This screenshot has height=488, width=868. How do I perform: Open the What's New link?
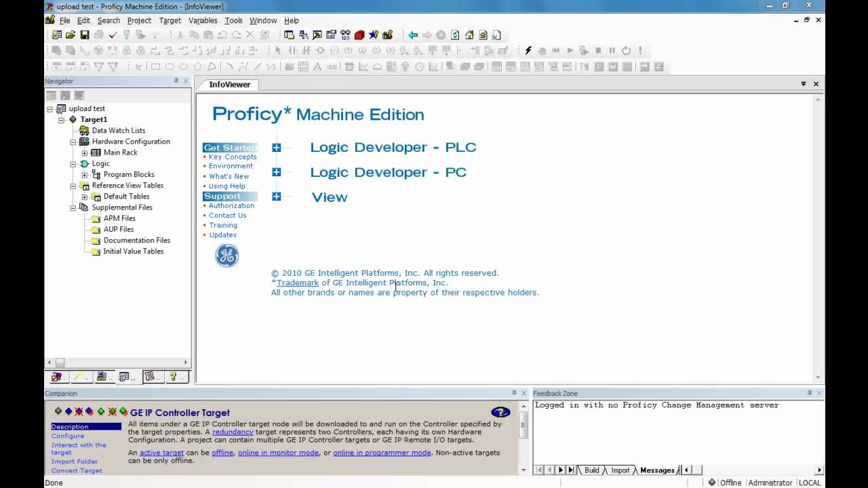coord(229,176)
